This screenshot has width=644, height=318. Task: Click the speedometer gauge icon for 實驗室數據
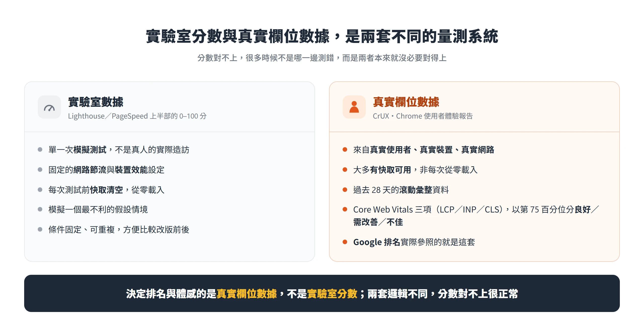point(49,107)
